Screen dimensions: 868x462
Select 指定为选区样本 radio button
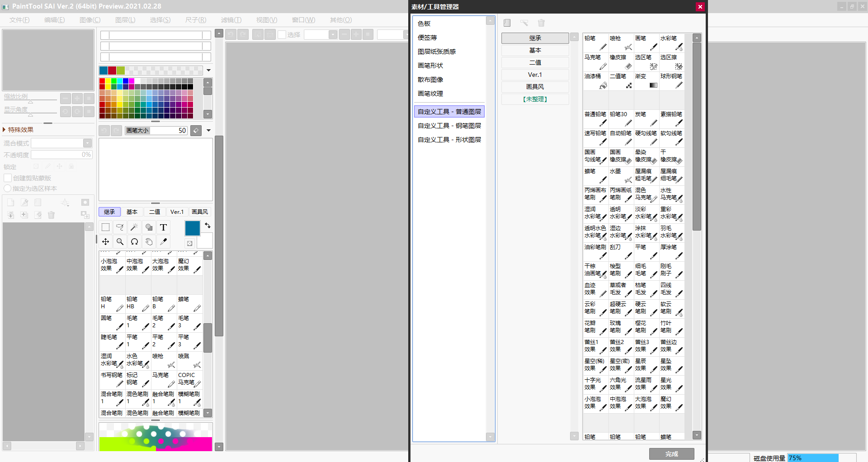(x=8, y=189)
